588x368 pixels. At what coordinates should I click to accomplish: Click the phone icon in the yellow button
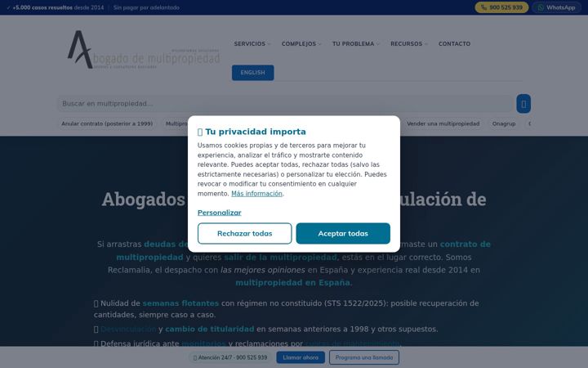(x=483, y=7)
